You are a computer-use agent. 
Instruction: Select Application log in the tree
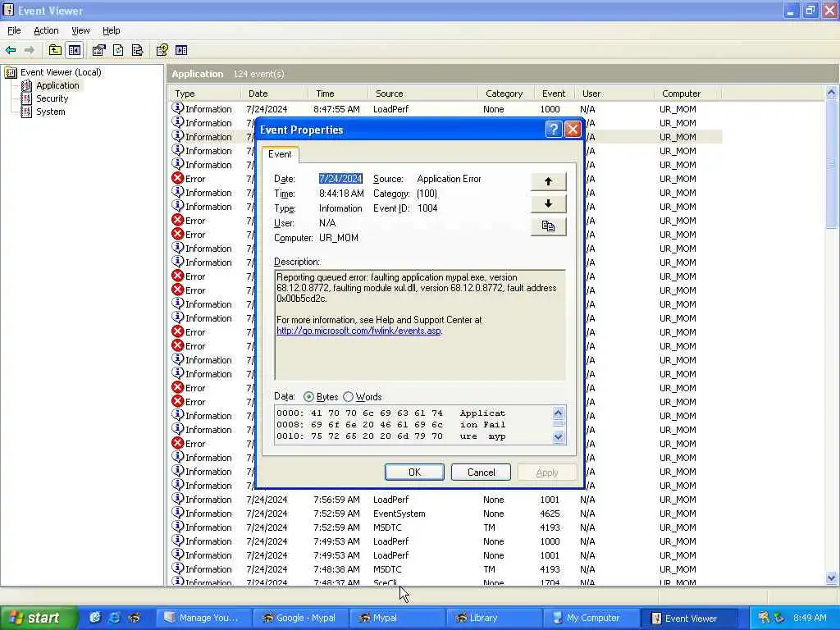click(57, 85)
